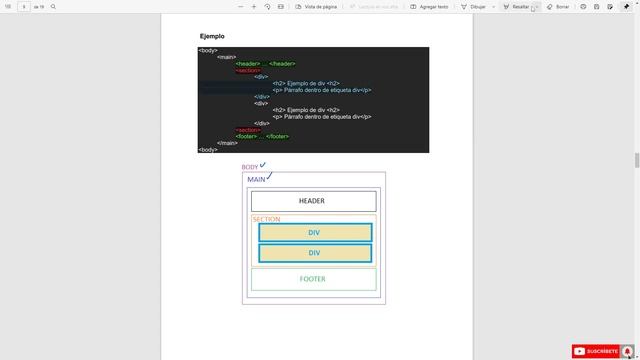640x360 pixels.
Task: Click the vertical scrollbar thumb
Action: point(637,160)
